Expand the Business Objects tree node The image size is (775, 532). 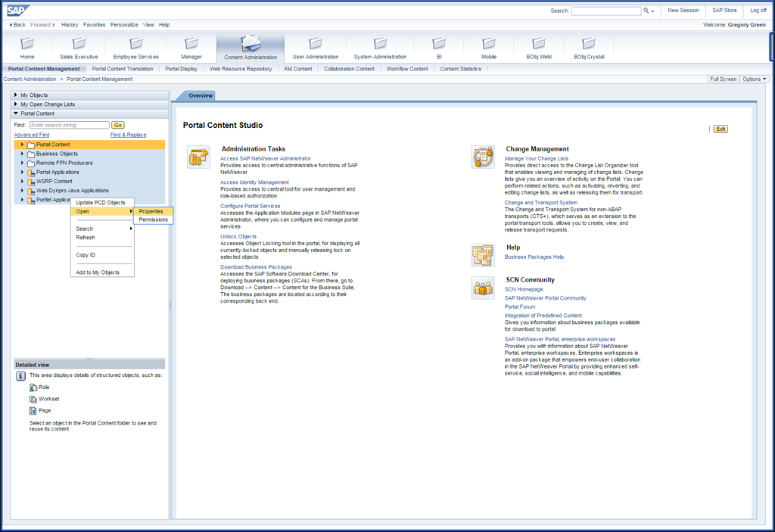click(x=23, y=154)
